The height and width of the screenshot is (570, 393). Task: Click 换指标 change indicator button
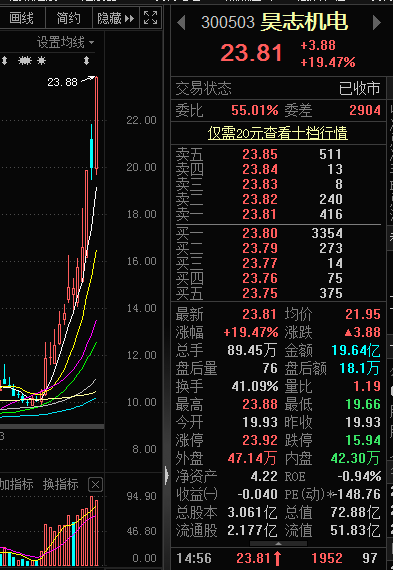[60, 484]
